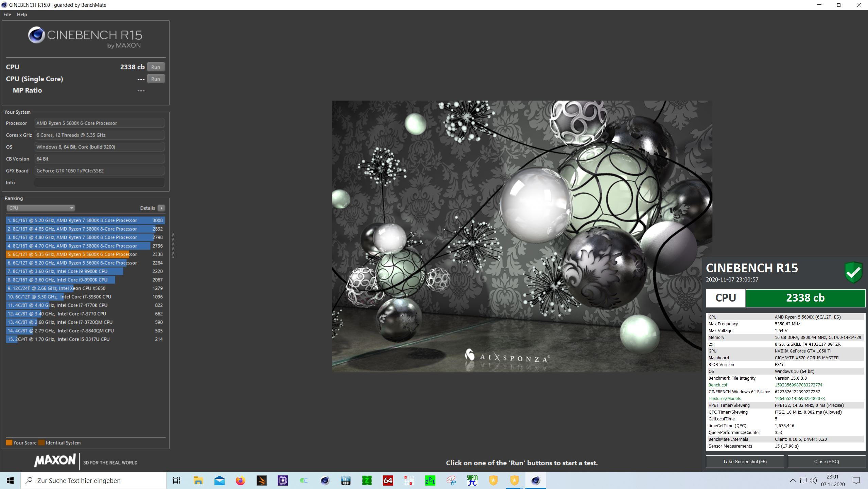Viewport: 868px width, 489px height.
Task: Select highlighted ranking entry 5 score 2338
Action: click(x=85, y=254)
